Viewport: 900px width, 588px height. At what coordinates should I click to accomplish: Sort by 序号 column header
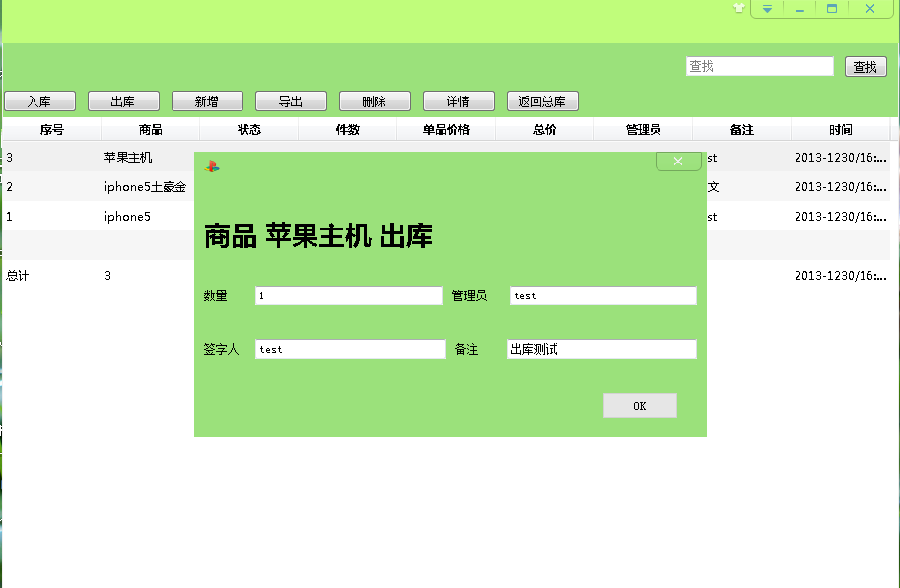51,130
